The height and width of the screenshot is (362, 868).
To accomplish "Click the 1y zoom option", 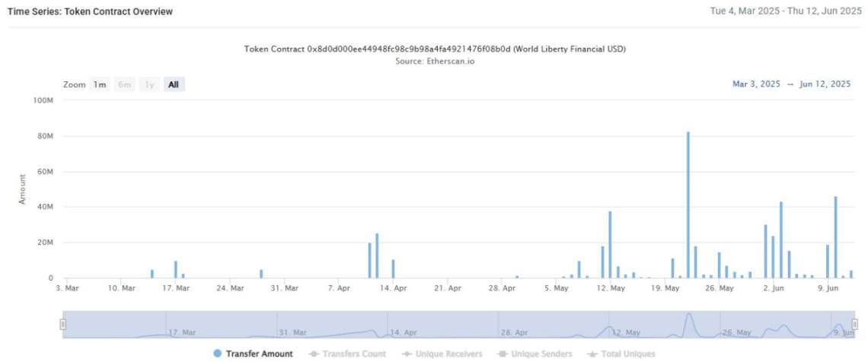I will pos(149,84).
